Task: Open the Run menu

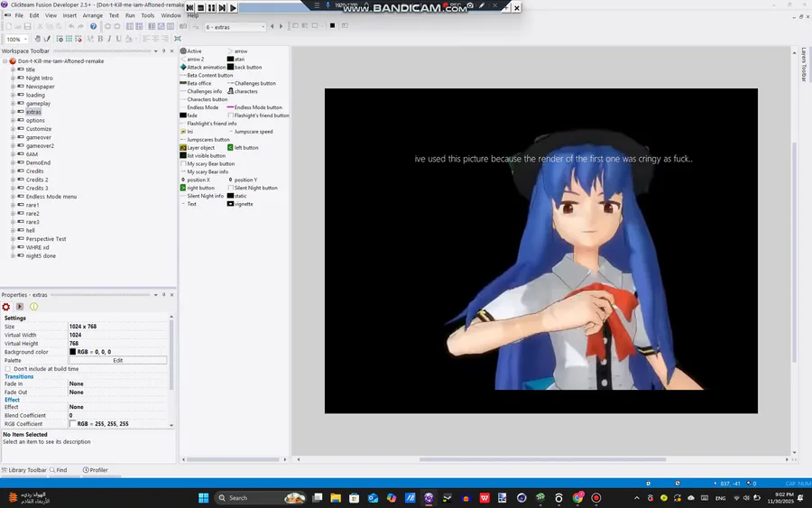Action: pyautogui.click(x=130, y=15)
